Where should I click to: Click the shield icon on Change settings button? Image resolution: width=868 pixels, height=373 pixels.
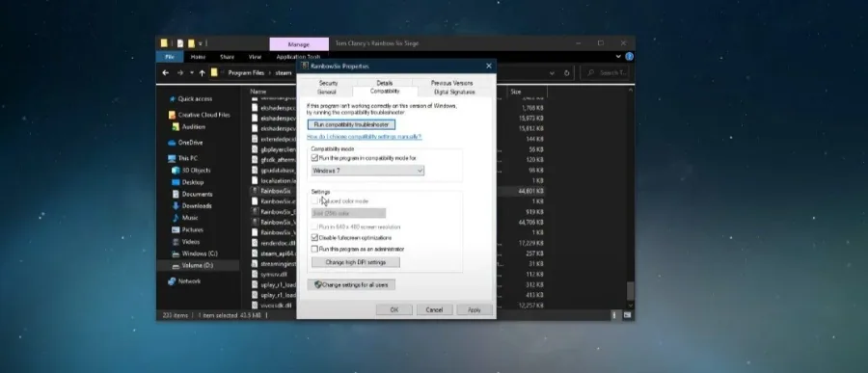click(317, 284)
